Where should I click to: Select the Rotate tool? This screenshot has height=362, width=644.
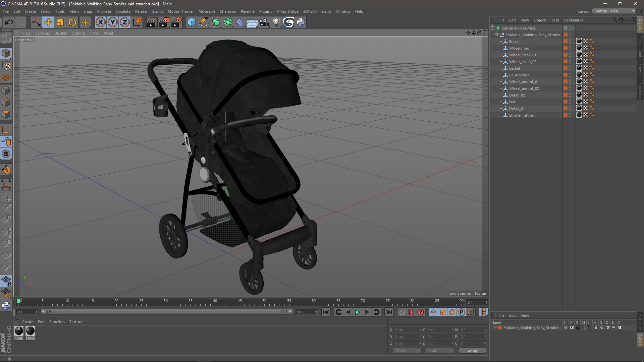tap(72, 22)
